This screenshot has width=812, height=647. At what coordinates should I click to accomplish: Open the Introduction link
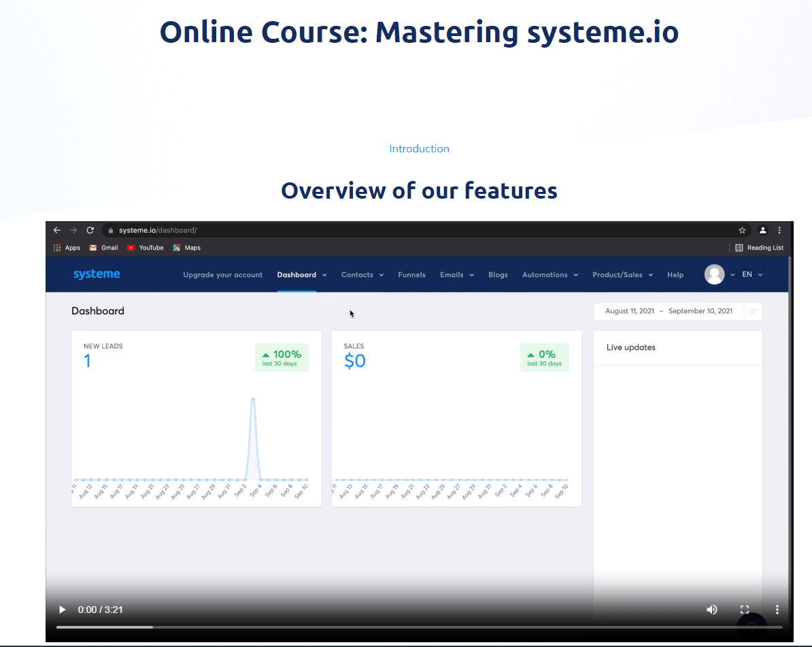pos(419,148)
